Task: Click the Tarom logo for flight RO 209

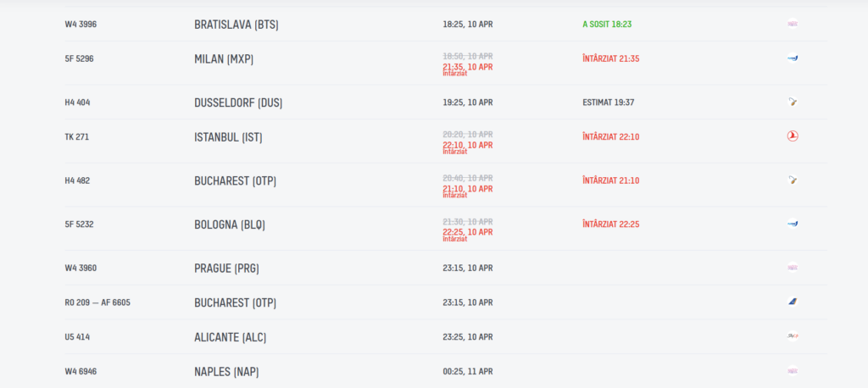Action: pyautogui.click(x=792, y=302)
